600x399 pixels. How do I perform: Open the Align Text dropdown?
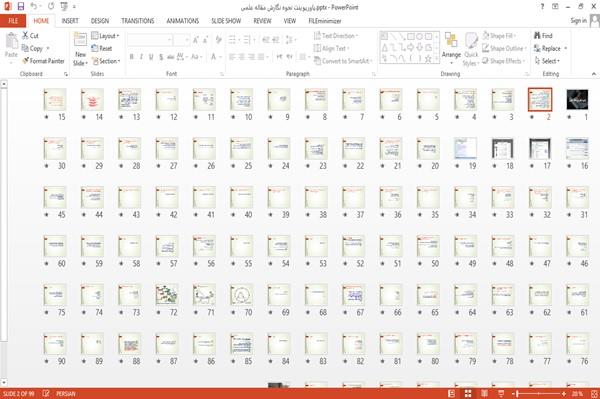click(331, 48)
